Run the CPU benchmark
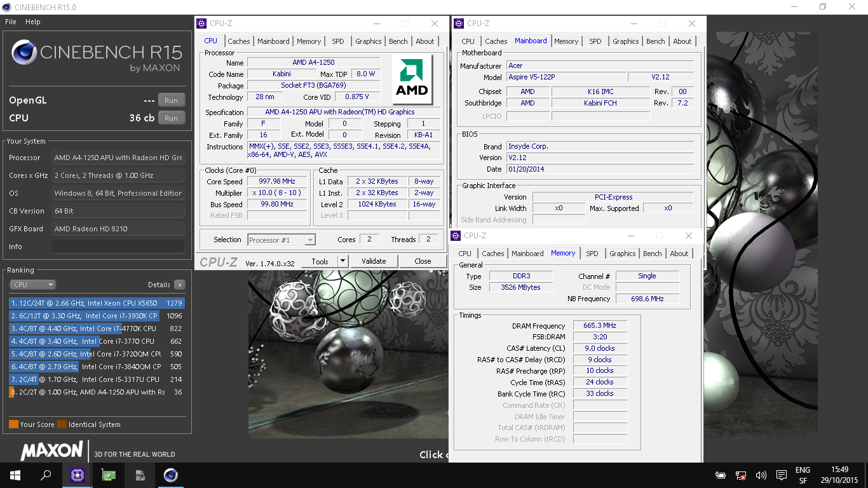 click(x=171, y=118)
